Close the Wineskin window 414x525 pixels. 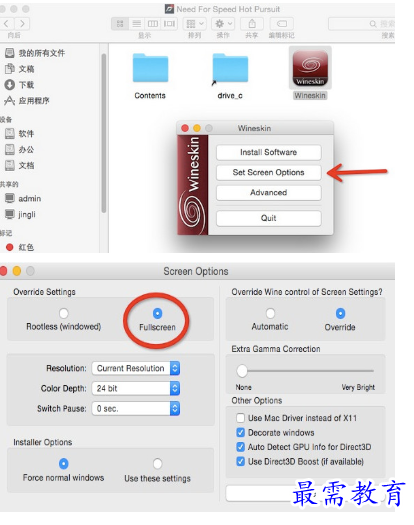coord(185,128)
